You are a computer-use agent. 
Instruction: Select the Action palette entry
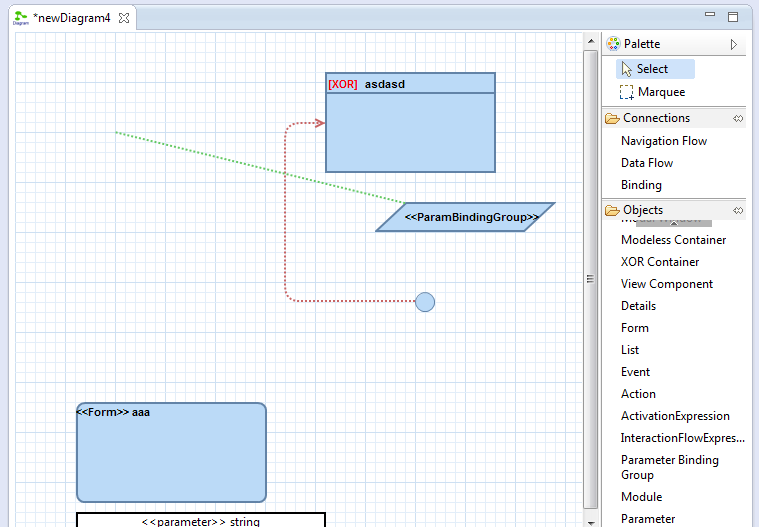pyautogui.click(x=638, y=394)
